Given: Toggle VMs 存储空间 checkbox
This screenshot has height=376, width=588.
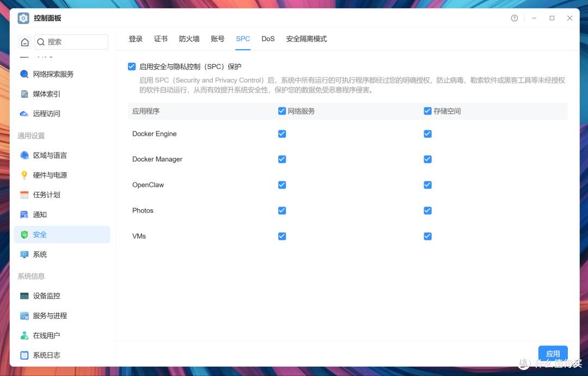Looking at the screenshot, I should click(x=427, y=236).
